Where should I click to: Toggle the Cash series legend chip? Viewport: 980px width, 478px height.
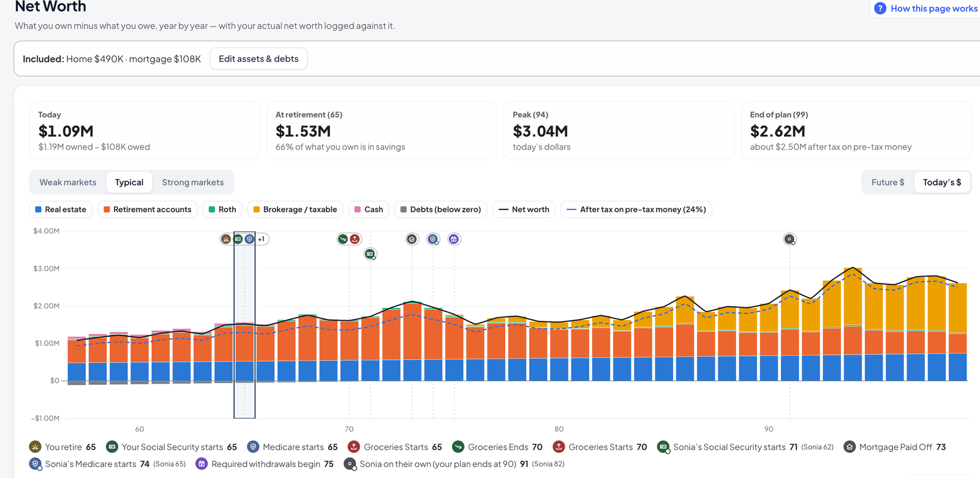tap(369, 209)
